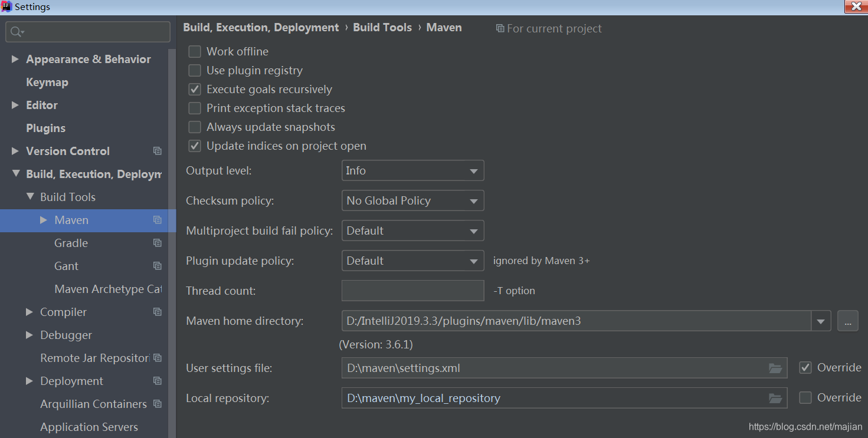Click project-level icon next to Version Control
The image size is (868, 438).
[158, 151]
